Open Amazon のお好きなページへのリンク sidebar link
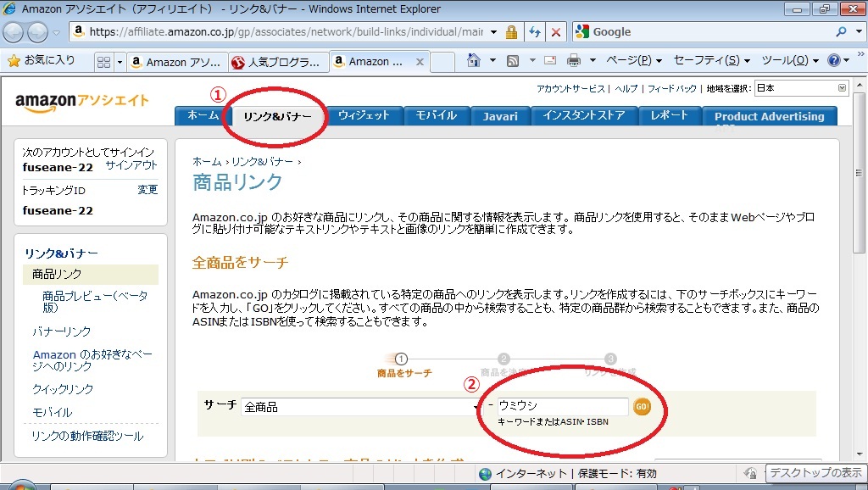 [92, 360]
